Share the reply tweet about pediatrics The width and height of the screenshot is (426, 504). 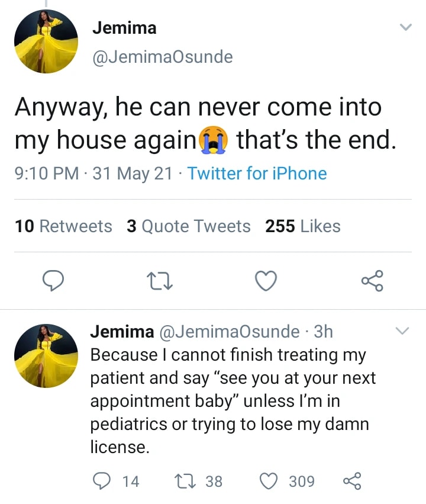coord(352,481)
